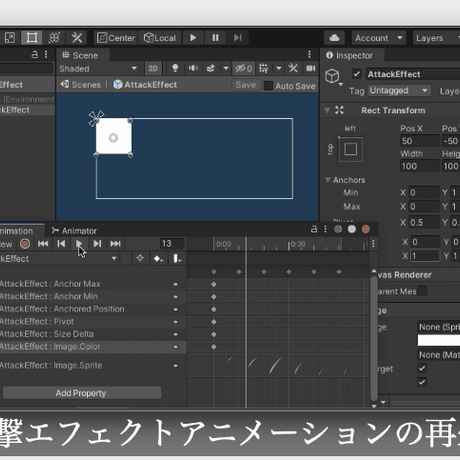Open the GameObject icon picker
This screenshot has height=460, width=460.
(x=333, y=77)
